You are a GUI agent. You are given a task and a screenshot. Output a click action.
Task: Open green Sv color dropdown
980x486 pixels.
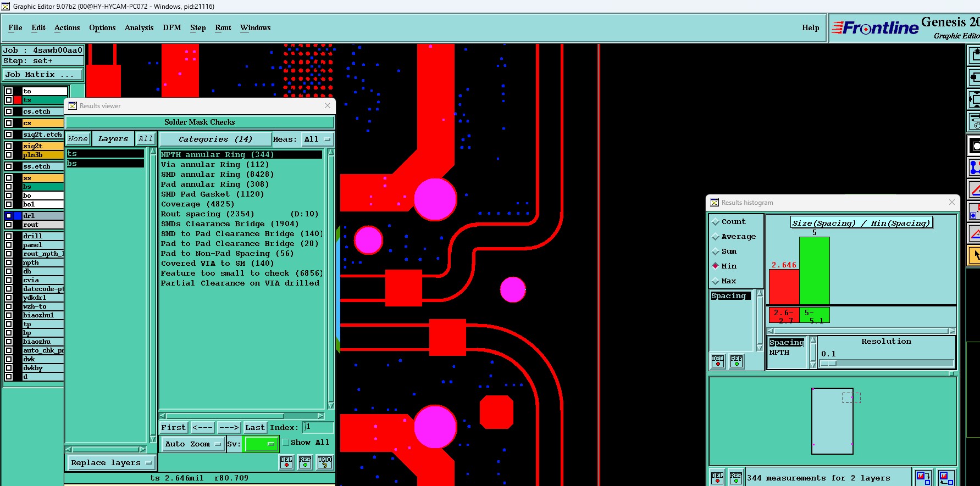pyautogui.click(x=261, y=444)
